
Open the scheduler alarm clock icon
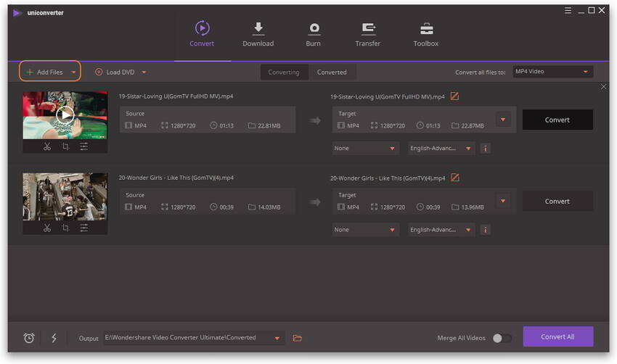(x=29, y=338)
